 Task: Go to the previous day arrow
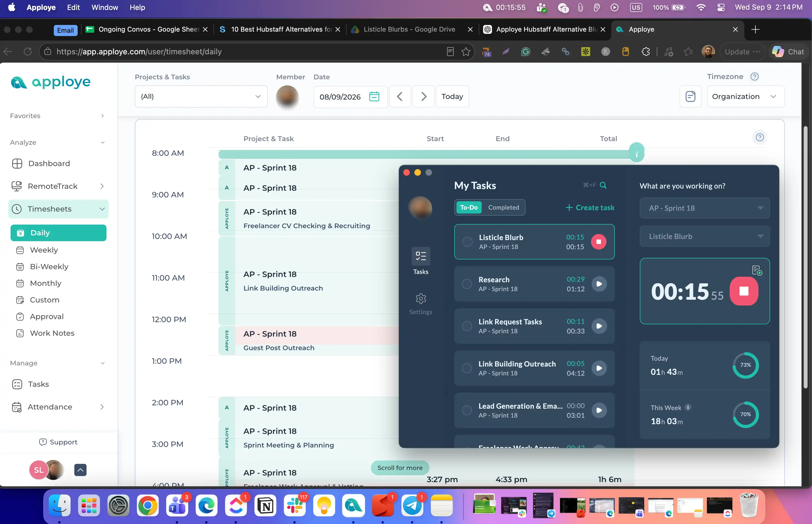pos(400,97)
